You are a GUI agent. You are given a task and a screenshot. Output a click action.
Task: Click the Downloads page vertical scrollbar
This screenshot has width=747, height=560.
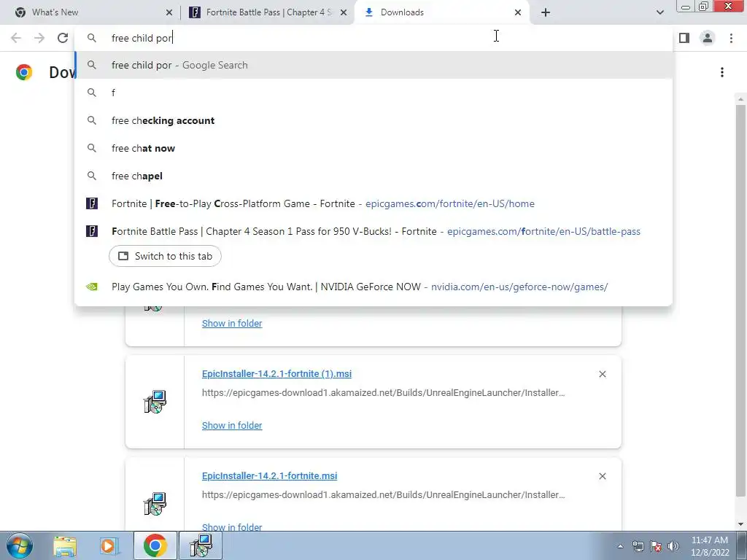coord(740,300)
